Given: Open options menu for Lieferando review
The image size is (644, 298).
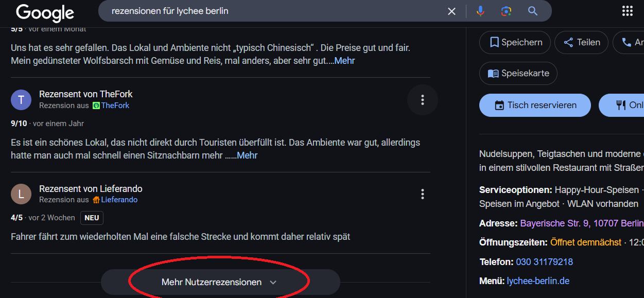Looking at the screenshot, I should (423, 194).
